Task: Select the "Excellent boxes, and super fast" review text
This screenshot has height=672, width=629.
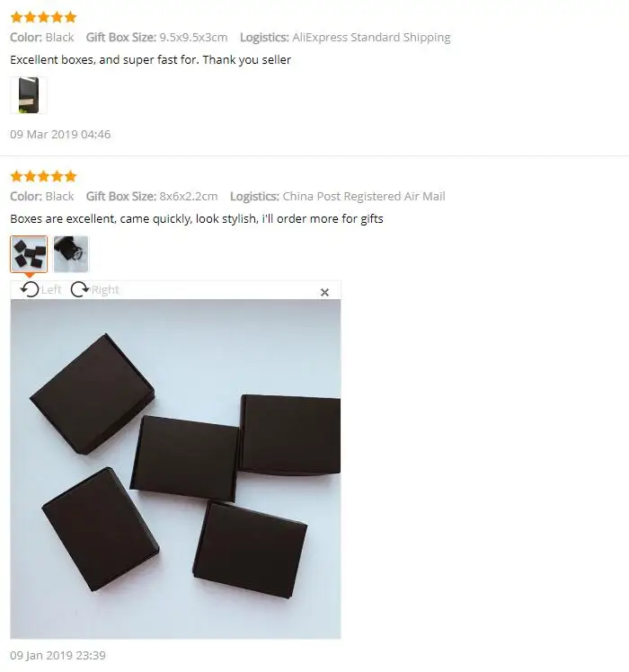Action: point(150,59)
